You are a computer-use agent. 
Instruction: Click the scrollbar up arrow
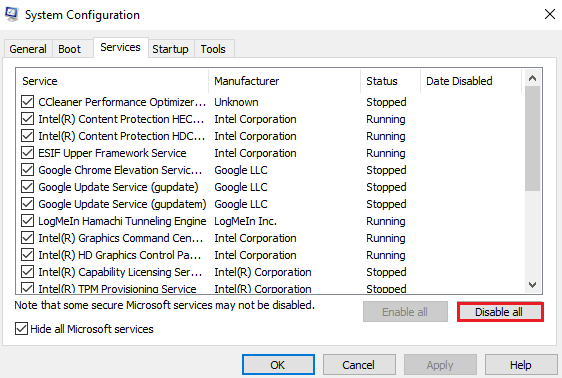point(532,78)
